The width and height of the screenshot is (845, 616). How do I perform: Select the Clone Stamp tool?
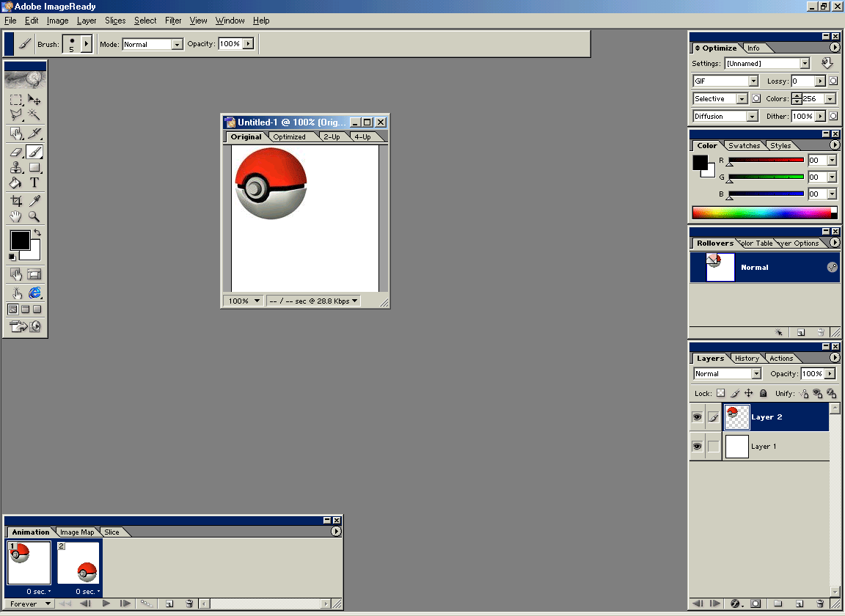15,168
